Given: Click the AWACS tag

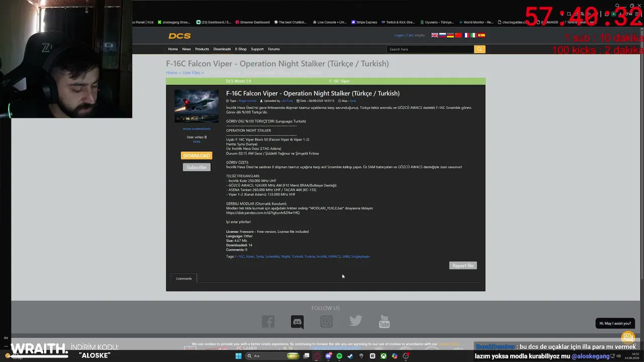Looking at the screenshot, I should 334,256.
